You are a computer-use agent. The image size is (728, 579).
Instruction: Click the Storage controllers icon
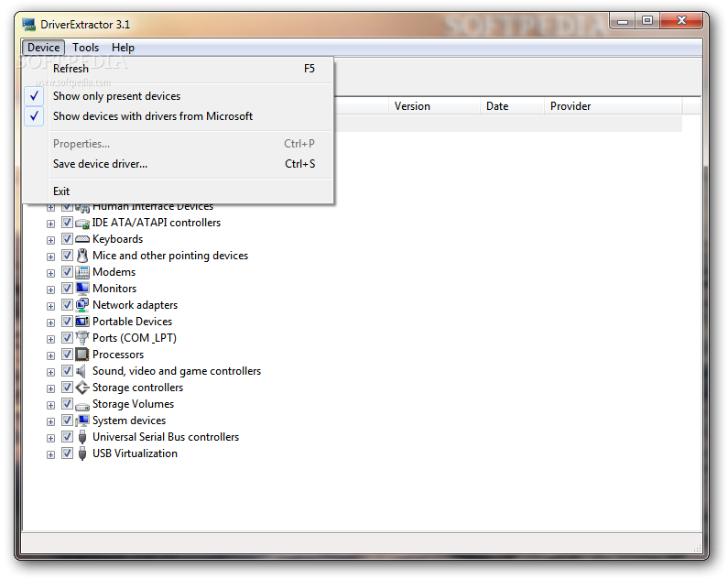tap(82, 388)
